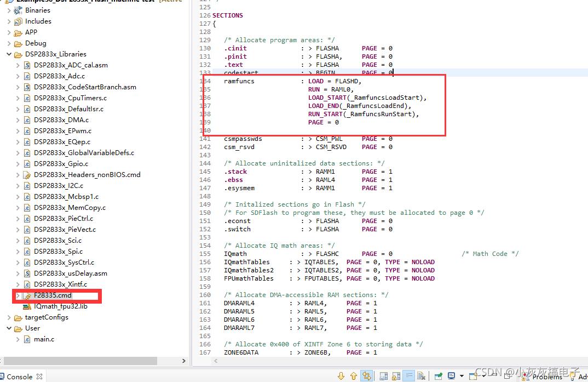588x382 pixels.
Task: Open the Open Console dropdown icon
Action: (483, 377)
